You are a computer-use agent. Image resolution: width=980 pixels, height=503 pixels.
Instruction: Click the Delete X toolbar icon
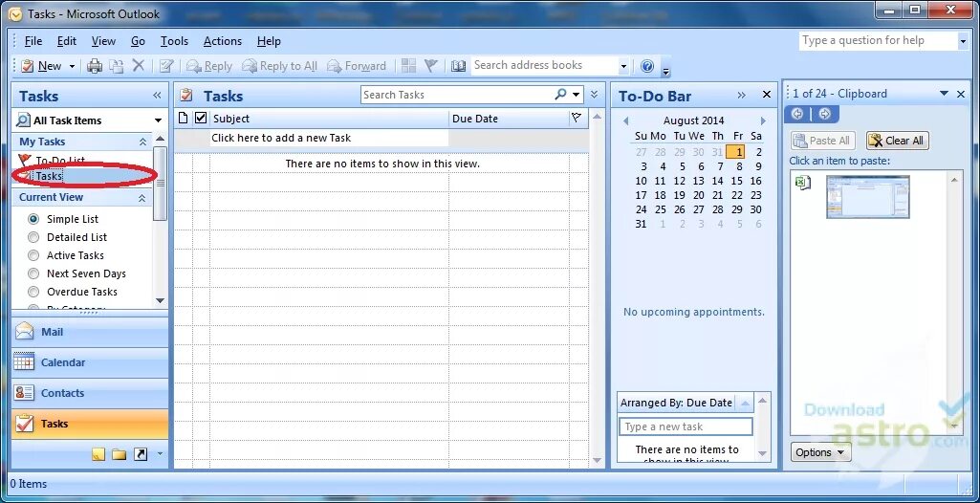pyautogui.click(x=138, y=66)
